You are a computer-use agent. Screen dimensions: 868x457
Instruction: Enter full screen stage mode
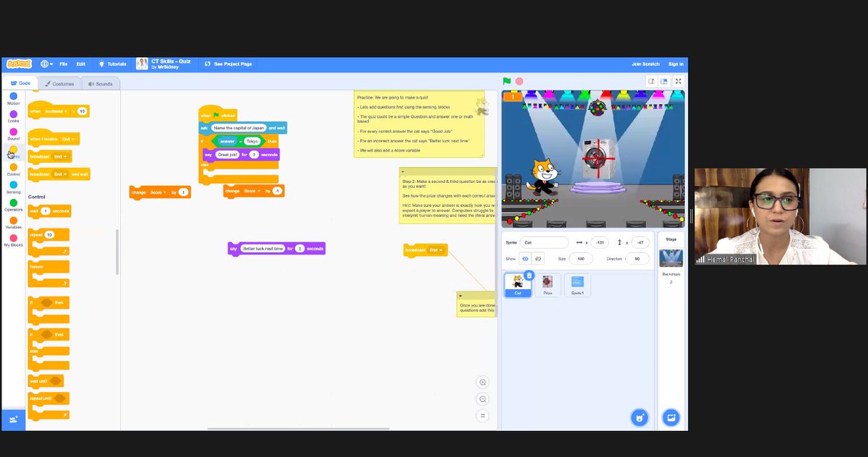tap(678, 81)
